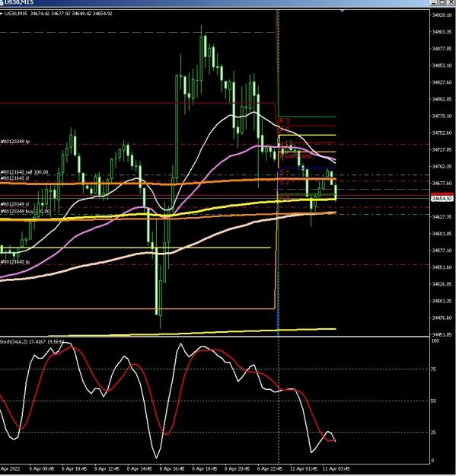Select order label #80121643 sl
The height and width of the screenshot is (476, 456).
[x=14, y=178]
